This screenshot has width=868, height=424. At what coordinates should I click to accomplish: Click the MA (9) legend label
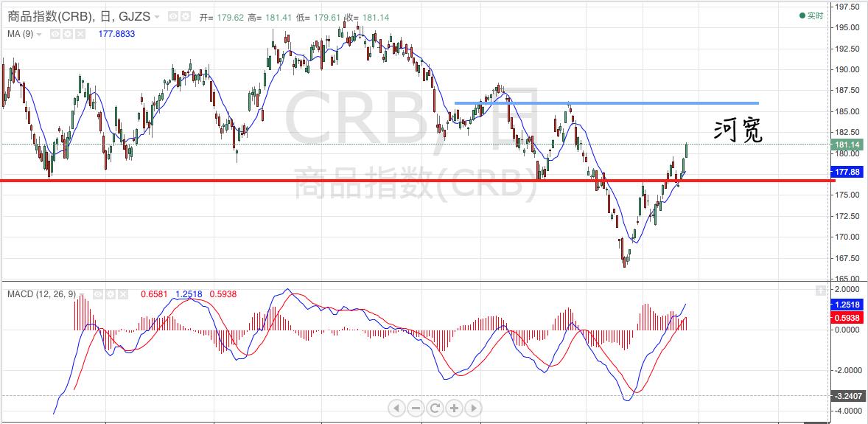pos(21,34)
